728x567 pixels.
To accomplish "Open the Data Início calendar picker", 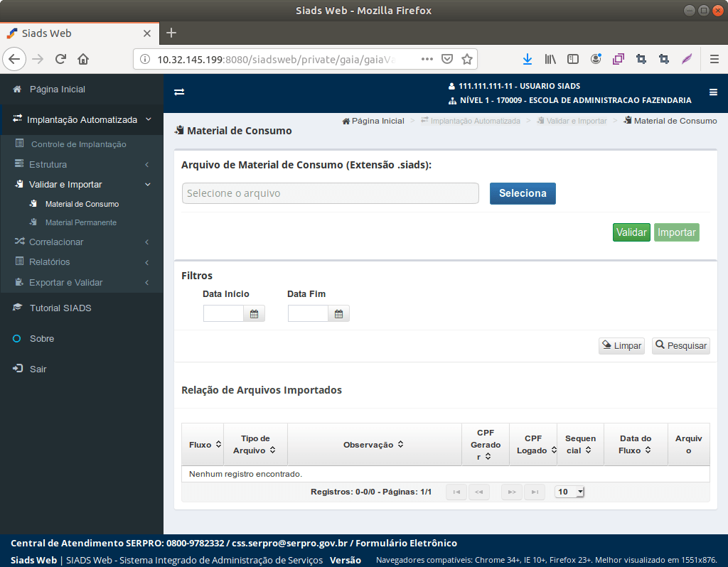I will (254, 314).
